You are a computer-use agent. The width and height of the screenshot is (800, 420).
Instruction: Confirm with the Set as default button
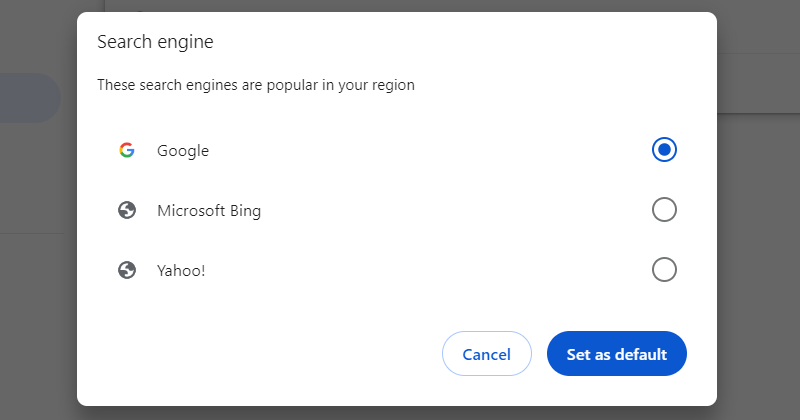(x=617, y=354)
